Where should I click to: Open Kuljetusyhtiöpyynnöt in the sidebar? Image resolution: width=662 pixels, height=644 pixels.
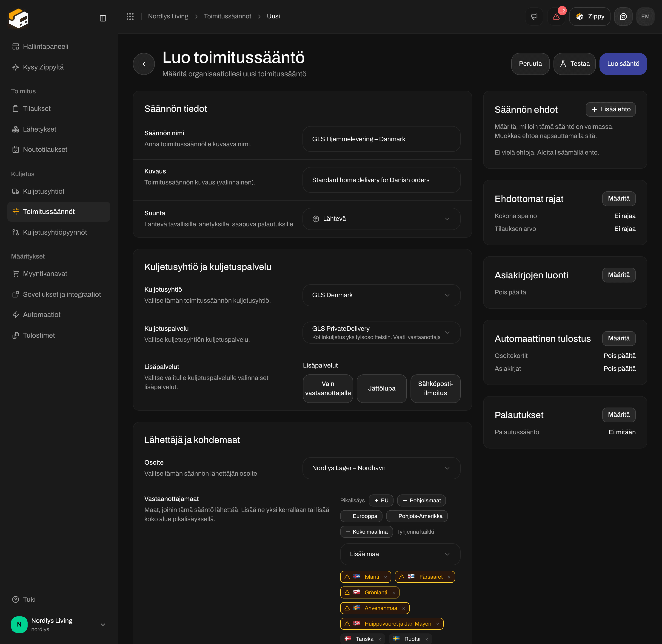58,232
